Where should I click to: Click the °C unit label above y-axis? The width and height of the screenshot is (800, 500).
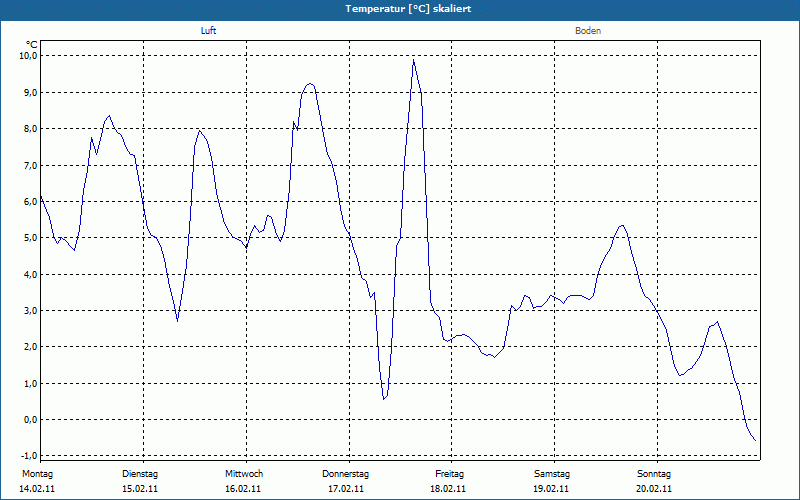[31, 44]
